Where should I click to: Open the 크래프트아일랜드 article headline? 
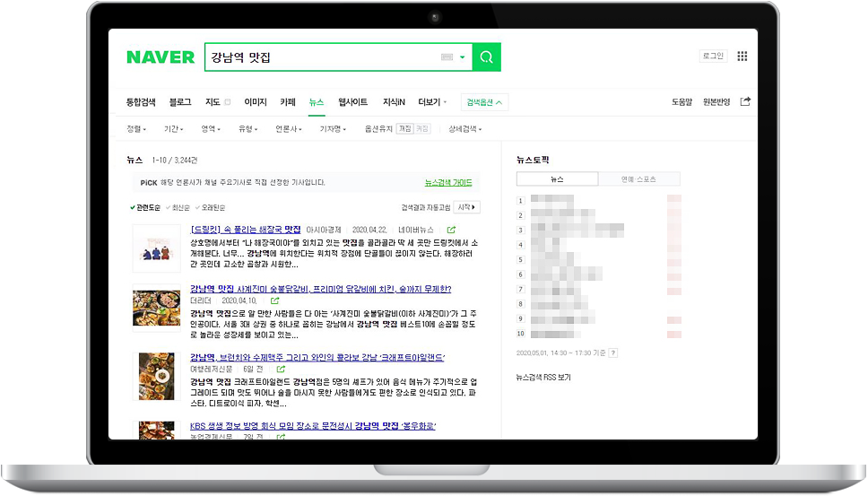pos(317,358)
